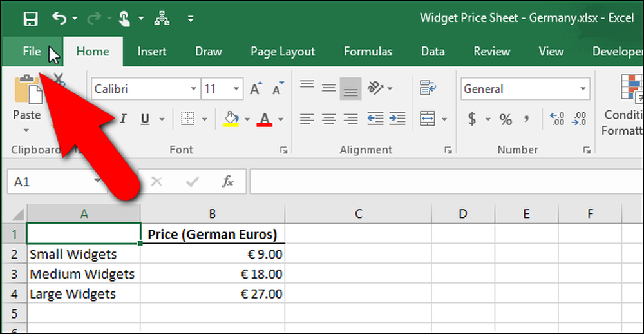Click the Increase Indent icon
The image size is (644, 334).
397,119
